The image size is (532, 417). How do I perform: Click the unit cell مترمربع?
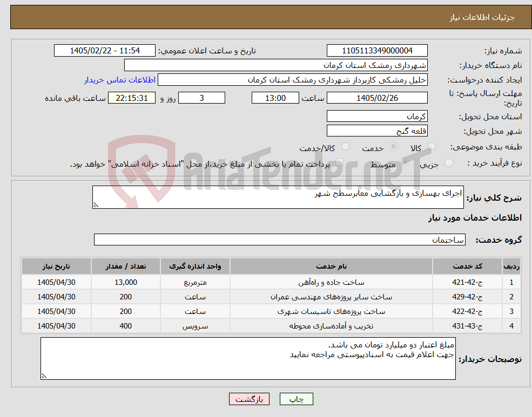(x=195, y=282)
